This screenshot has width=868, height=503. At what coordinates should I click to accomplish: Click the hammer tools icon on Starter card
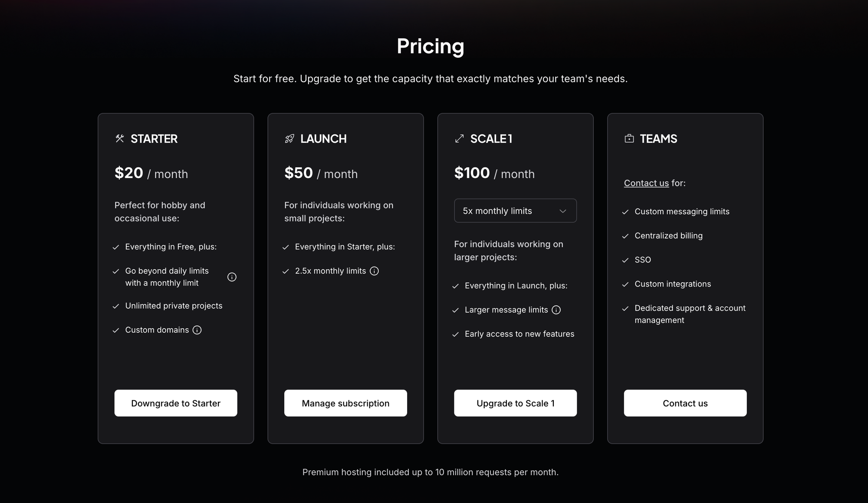pos(118,139)
